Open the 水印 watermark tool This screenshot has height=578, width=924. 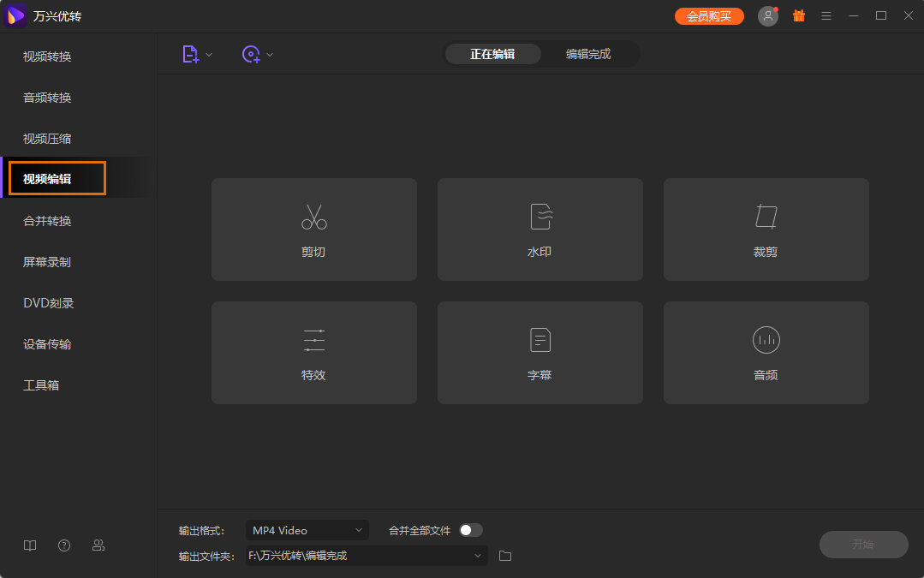pos(539,229)
